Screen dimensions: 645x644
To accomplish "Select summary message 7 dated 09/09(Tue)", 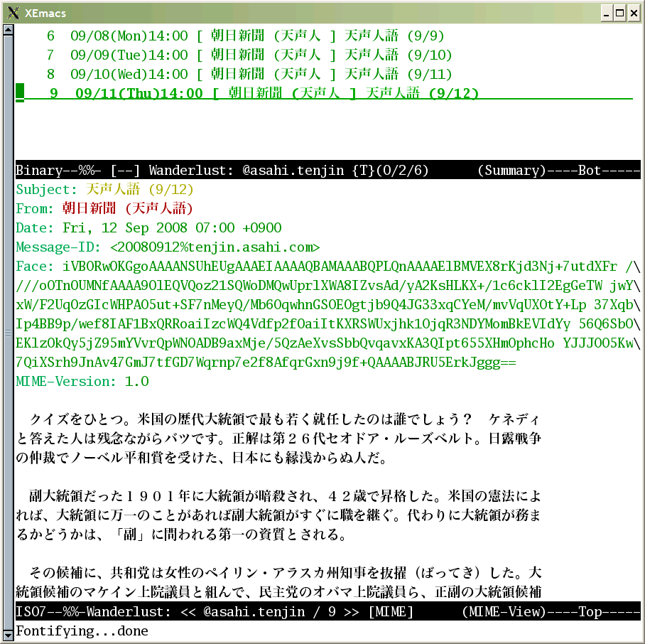I will [249, 55].
